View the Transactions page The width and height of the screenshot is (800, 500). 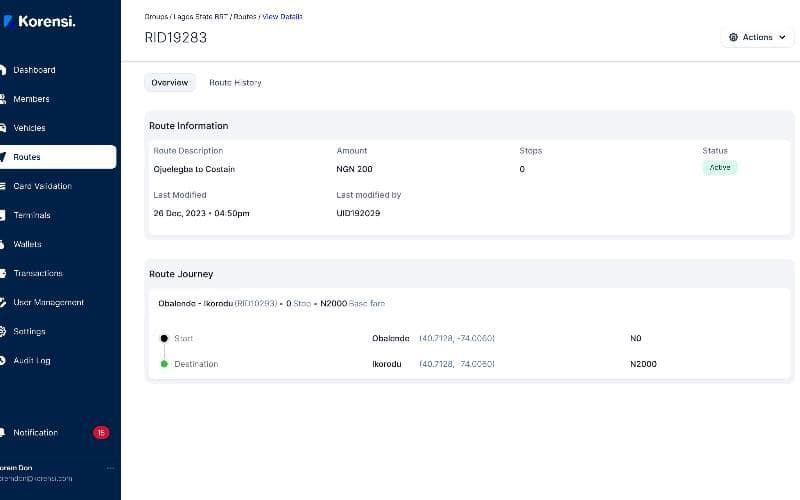click(x=38, y=273)
